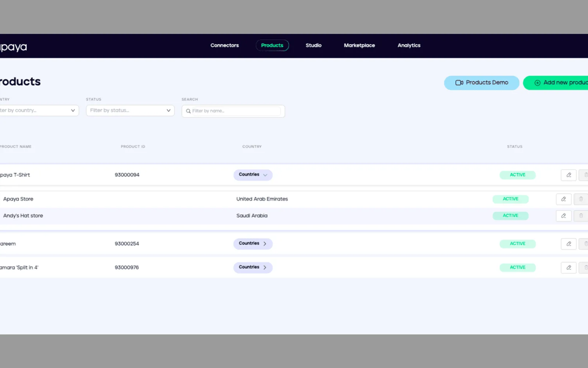Click Saudi Arabia country cell

252,216
